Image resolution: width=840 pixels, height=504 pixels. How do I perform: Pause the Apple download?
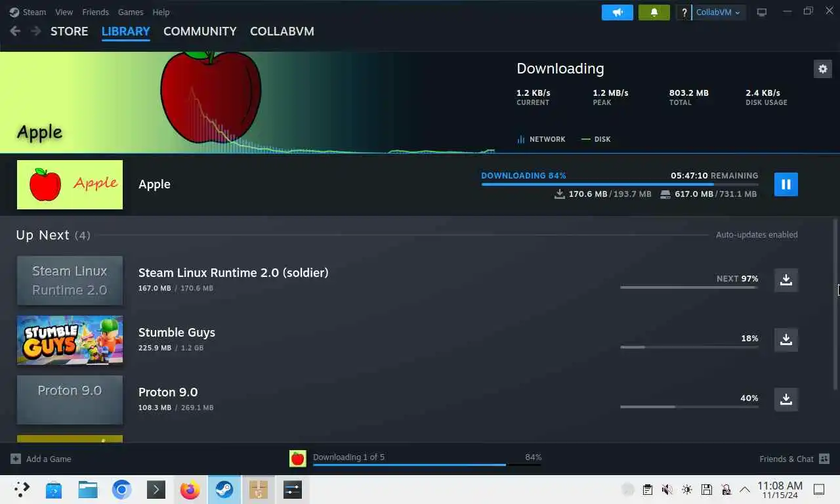[x=786, y=184]
